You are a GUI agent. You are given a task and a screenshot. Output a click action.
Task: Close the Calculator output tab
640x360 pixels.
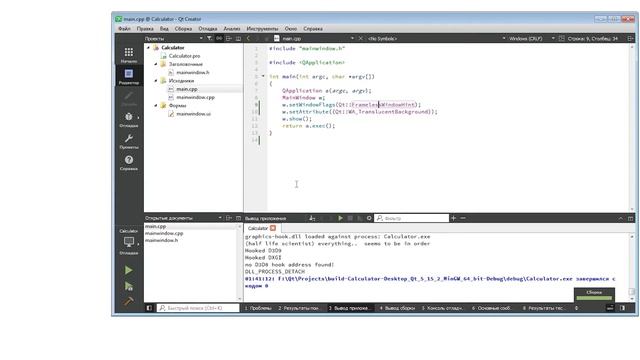coord(273,228)
